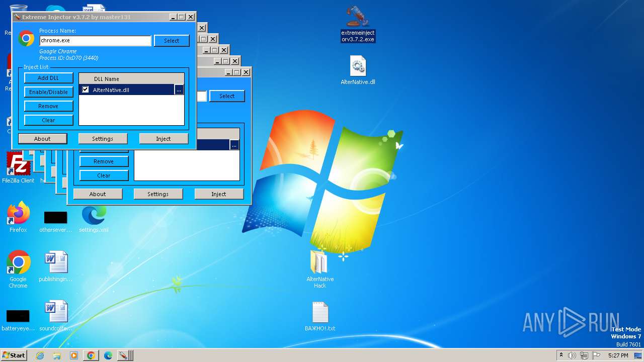Click Remove in the front Injector window
This screenshot has height=362, width=644.
tap(48, 106)
